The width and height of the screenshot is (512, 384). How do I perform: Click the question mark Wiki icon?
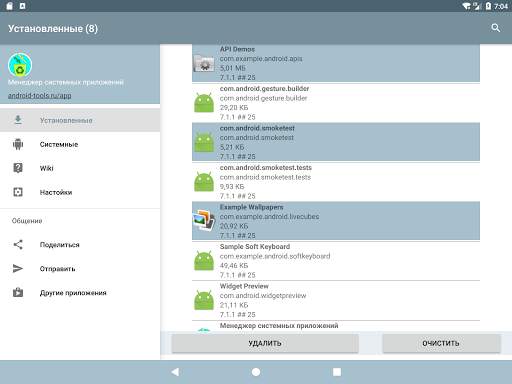click(x=18, y=168)
